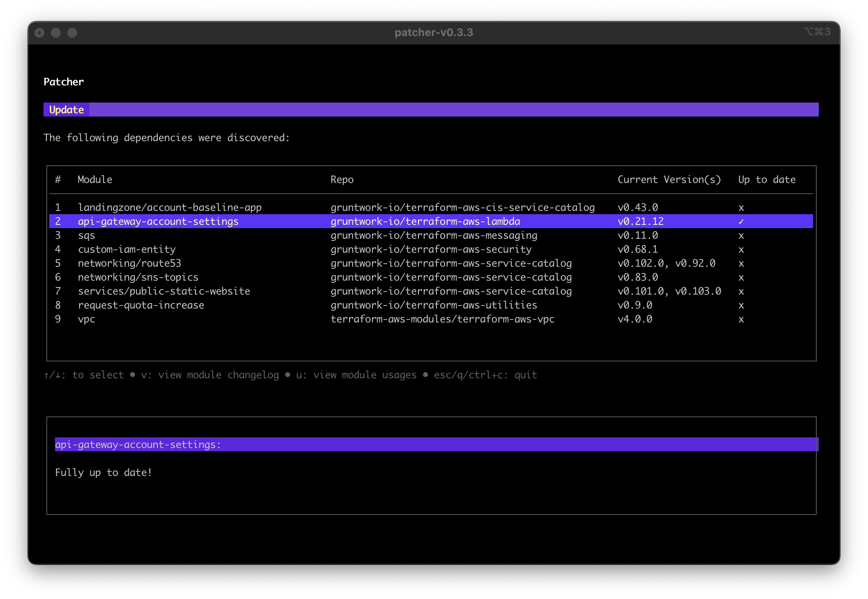Click the gruntwork-io/terraform-aws-lambda repo entry
The width and height of the screenshot is (868, 599).
click(425, 221)
